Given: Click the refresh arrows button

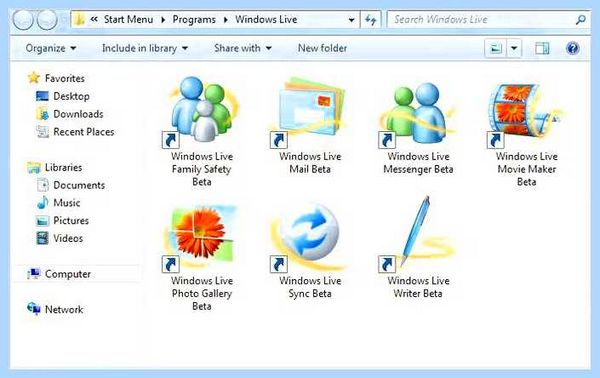Looking at the screenshot, I should pos(370,20).
